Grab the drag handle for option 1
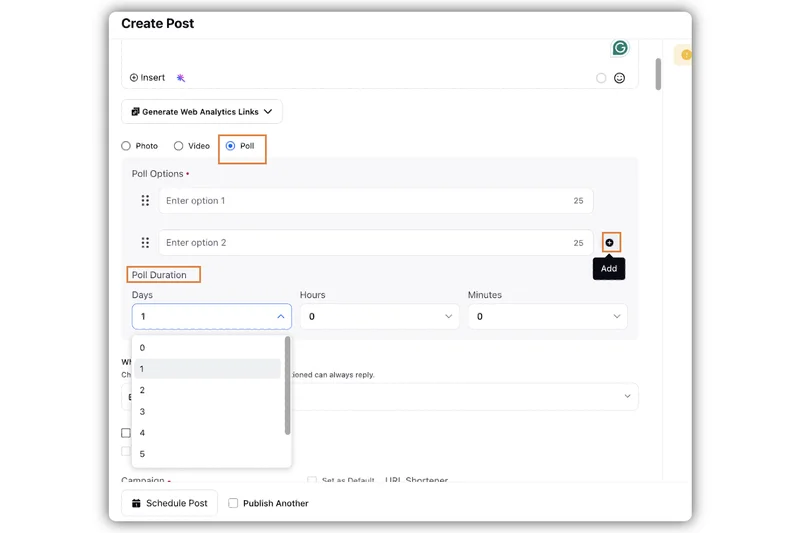 [145, 201]
